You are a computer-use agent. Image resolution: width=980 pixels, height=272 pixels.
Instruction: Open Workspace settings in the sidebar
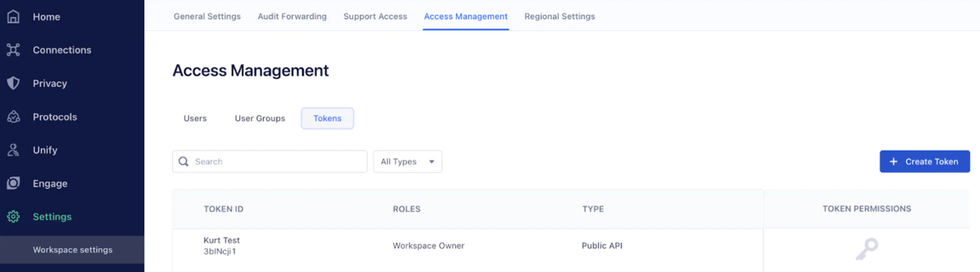point(72,250)
